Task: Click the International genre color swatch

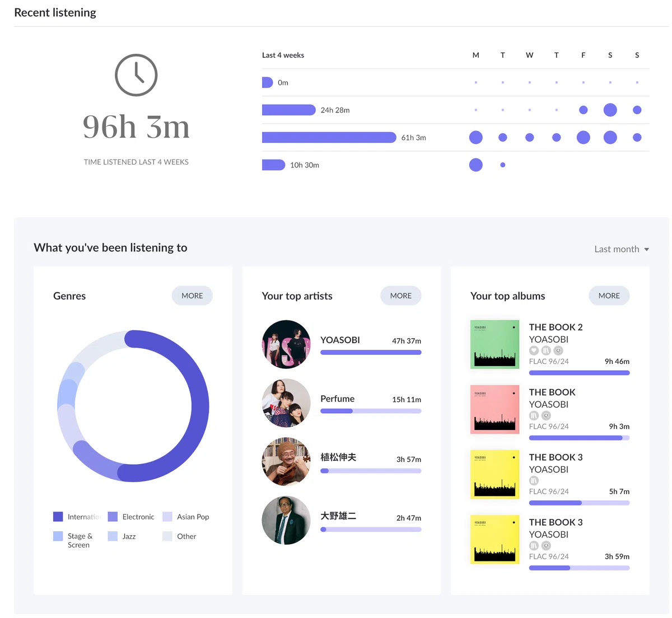Action: tap(58, 517)
